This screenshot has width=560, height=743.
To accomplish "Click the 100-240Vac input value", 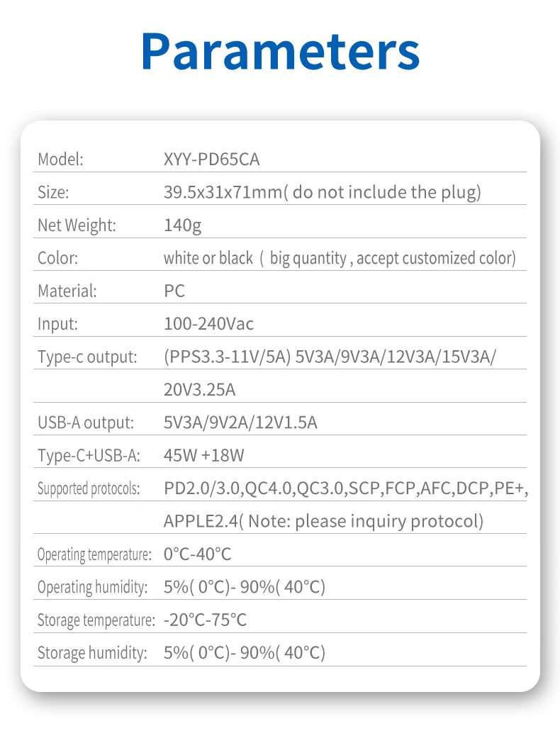I will point(208,324).
